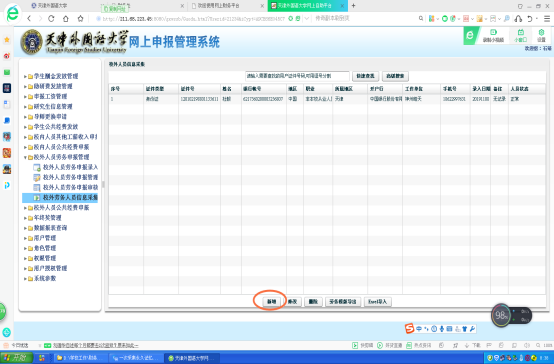554x364 pixels.
Task: Open the browser main menu hamburger icon
Action: (547, 18)
